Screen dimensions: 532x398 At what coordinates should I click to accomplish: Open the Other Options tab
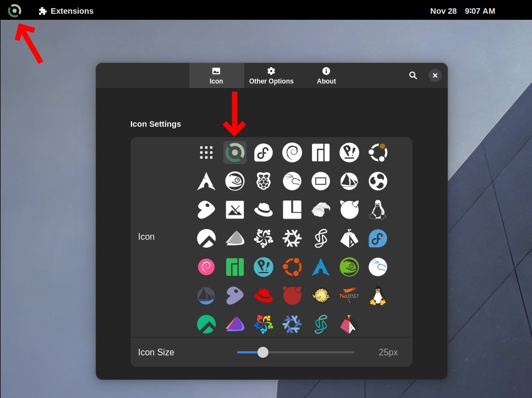click(271, 76)
